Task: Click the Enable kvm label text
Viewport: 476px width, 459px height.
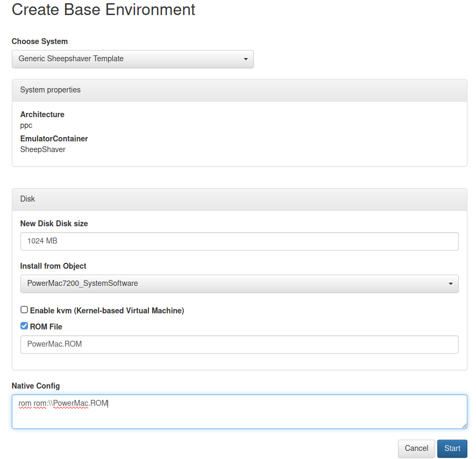Action: coord(107,311)
